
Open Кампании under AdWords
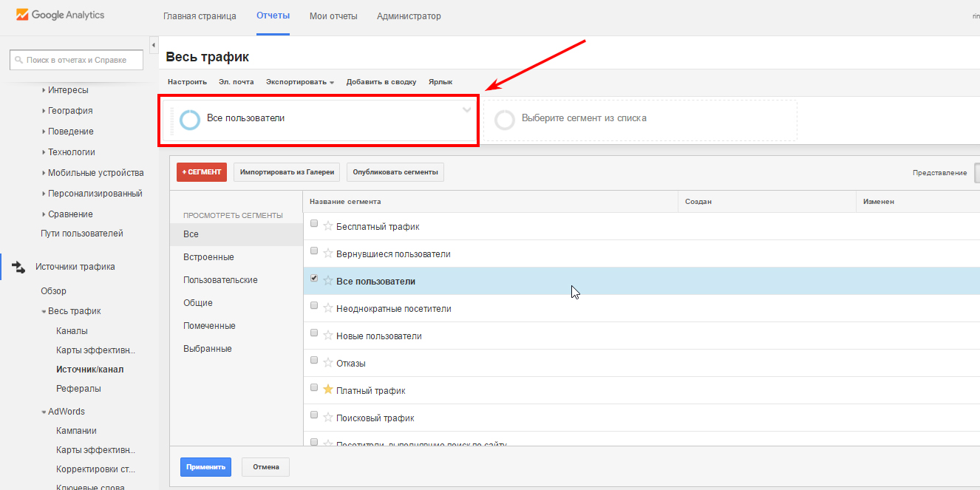(x=76, y=431)
